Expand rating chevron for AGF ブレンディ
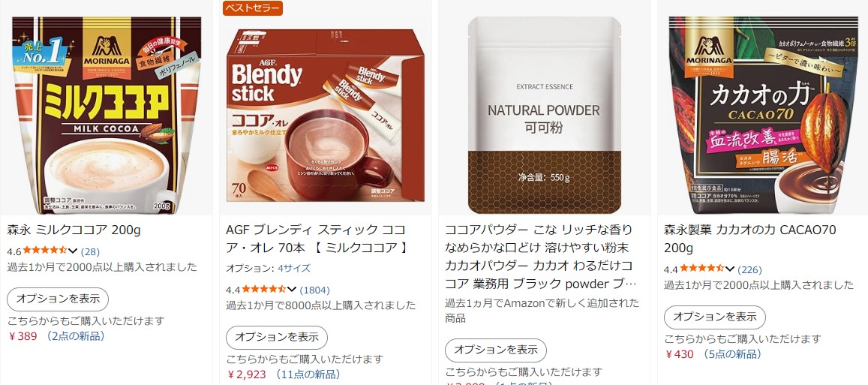This screenshot has width=868, height=385. pyautogui.click(x=292, y=290)
